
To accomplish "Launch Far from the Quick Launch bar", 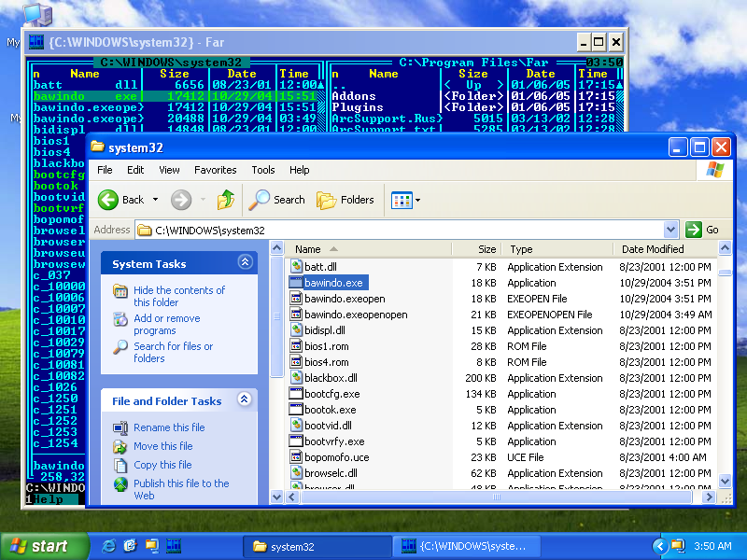I will 174,546.
